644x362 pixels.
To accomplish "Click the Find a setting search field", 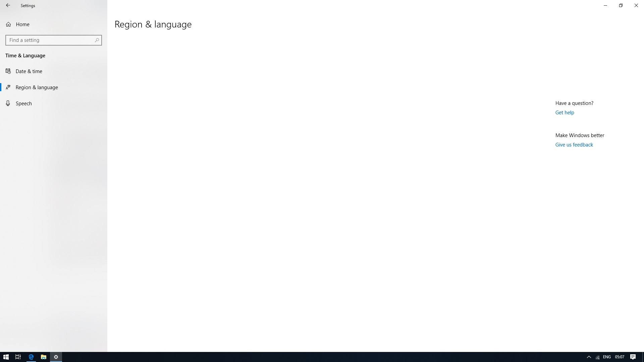I will click(53, 40).
